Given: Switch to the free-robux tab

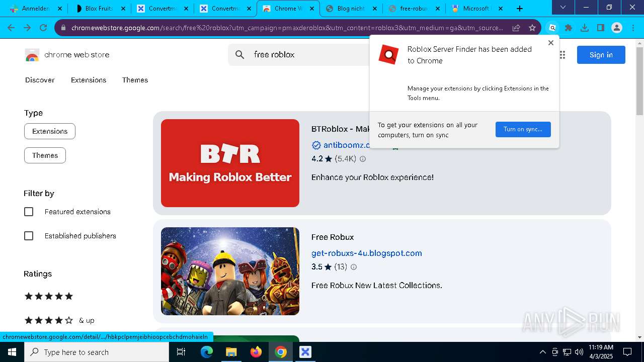Looking at the screenshot, I should click(x=413, y=9).
